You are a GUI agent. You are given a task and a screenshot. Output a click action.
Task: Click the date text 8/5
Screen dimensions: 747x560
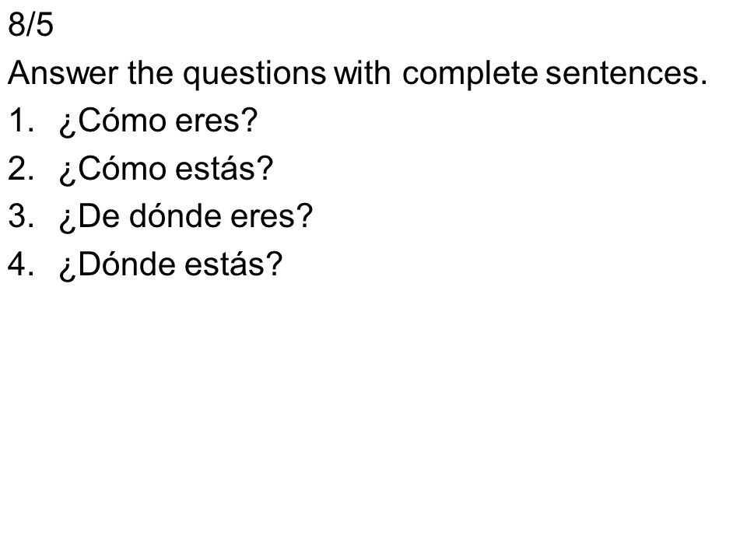(31, 24)
